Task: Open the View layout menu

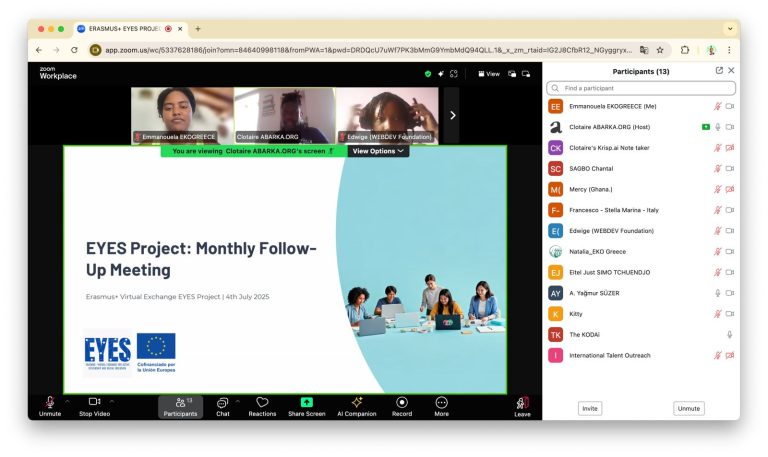Action: pyautogui.click(x=489, y=74)
